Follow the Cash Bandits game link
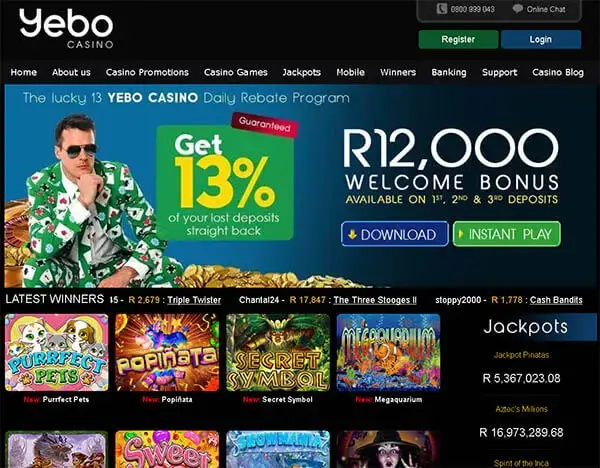Viewport: 600px width, 468px height. pos(556,300)
